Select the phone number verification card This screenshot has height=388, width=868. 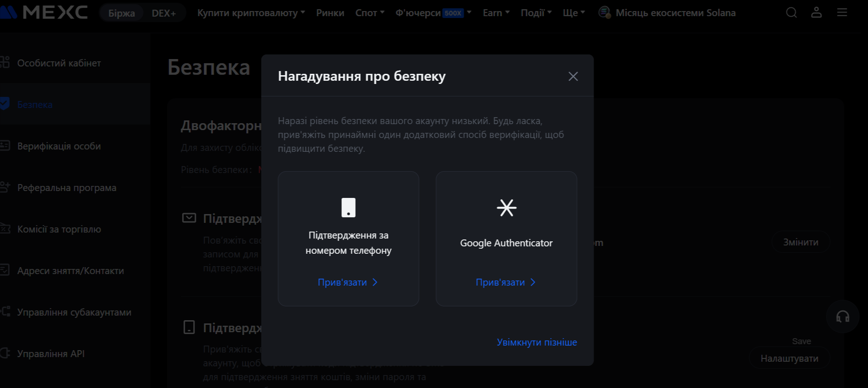point(348,239)
